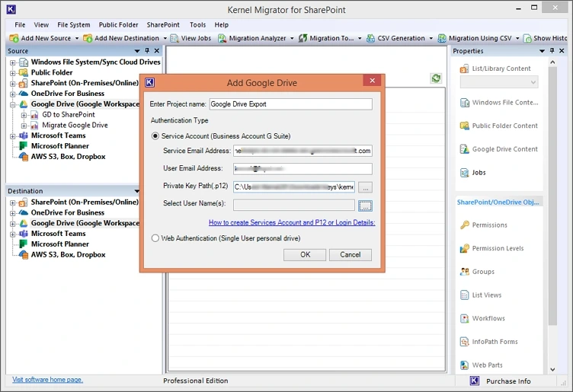Pin the Source panel

click(x=147, y=51)
